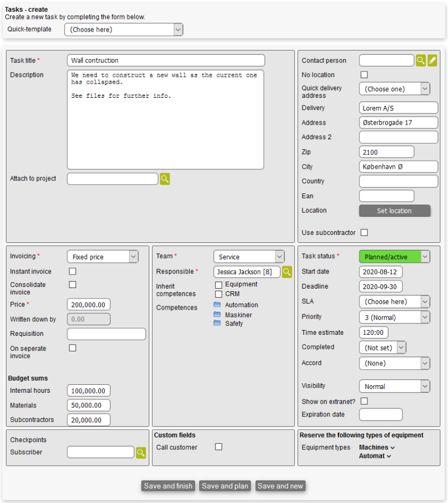The height and width of the screenshot is (503, 448).
Task: Click search icon next to Contact person
Action: pos(421,60)
